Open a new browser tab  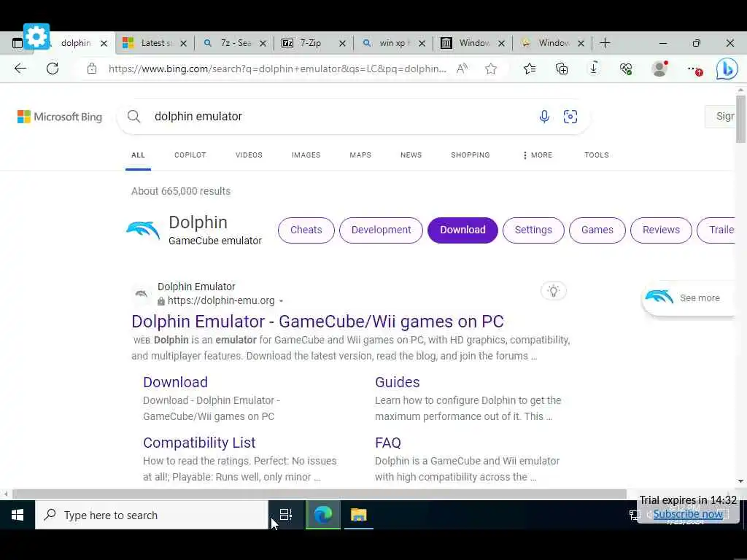coord(605,43)
